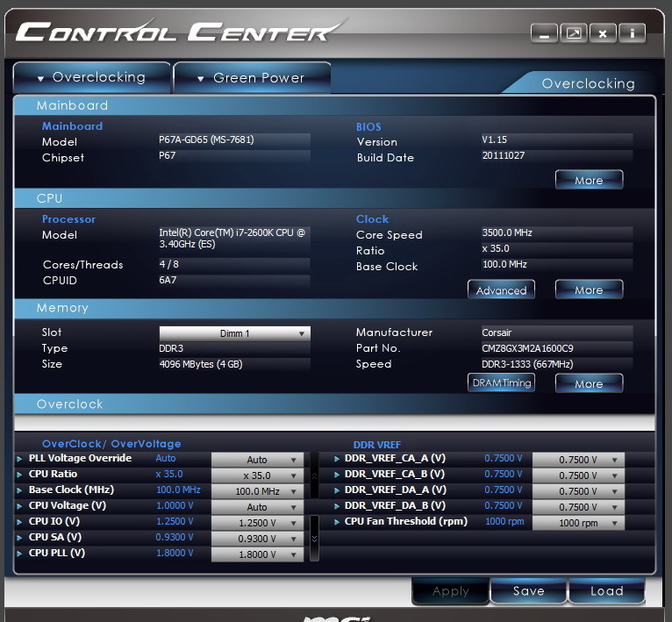The width and height of the screenshot is (672, 622).
Task: Click the Mainboard section header
Action: [x=334, y=105]
